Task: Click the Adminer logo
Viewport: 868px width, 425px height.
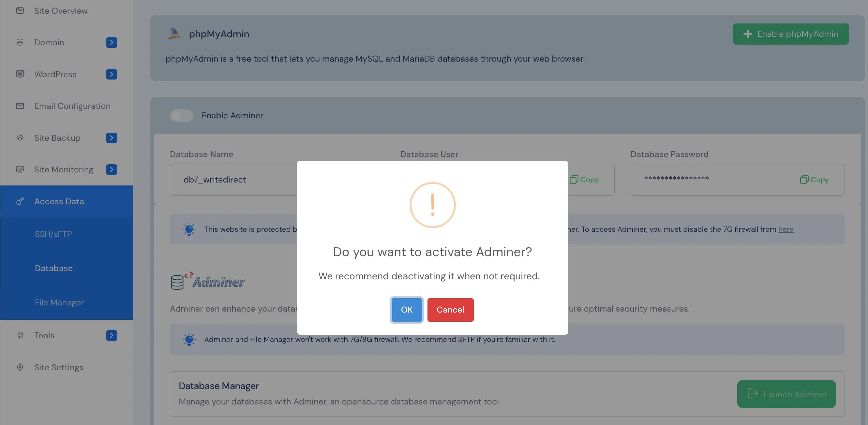Action: 207,281
